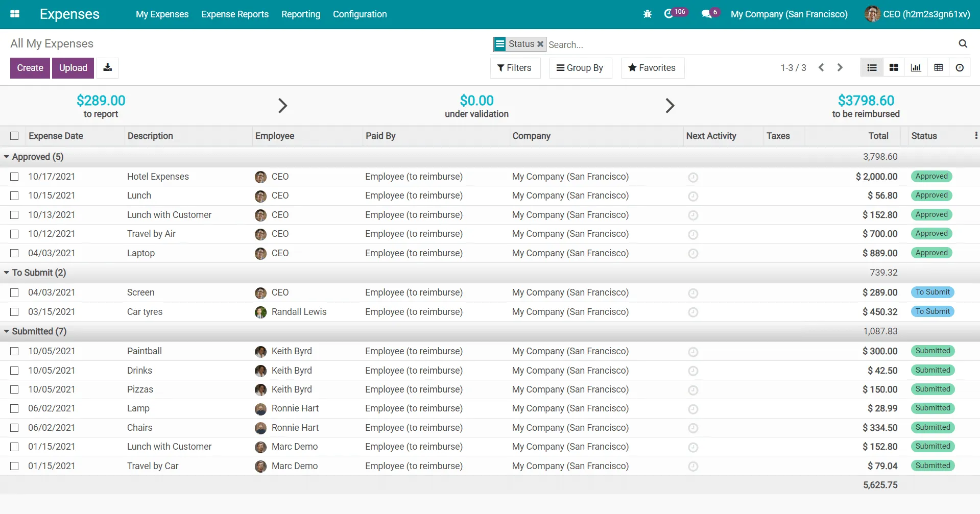Click activity clock for Paintball row
Screen dimensions: 980x514
[693, 352]
